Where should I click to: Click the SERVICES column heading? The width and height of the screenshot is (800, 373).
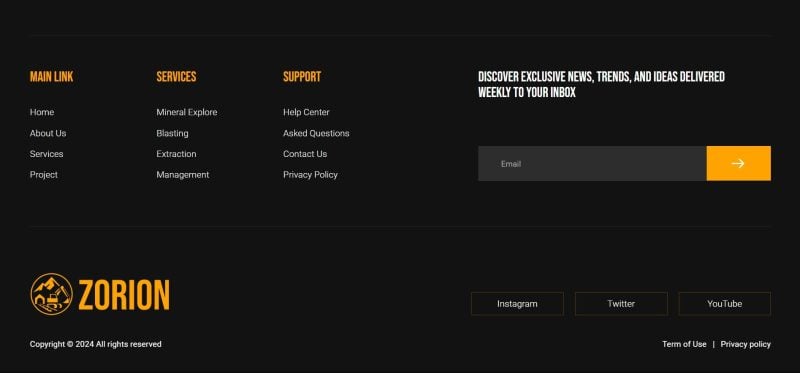(x=176, y=77)
